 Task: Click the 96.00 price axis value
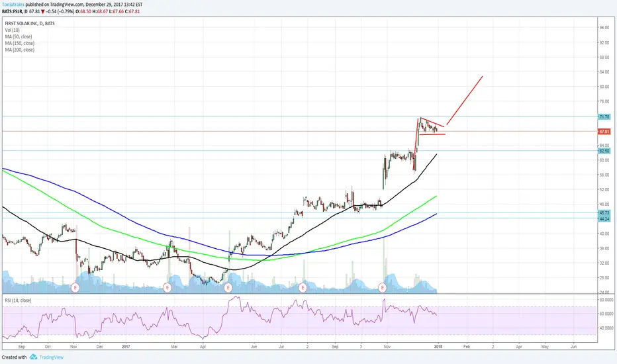604,28
